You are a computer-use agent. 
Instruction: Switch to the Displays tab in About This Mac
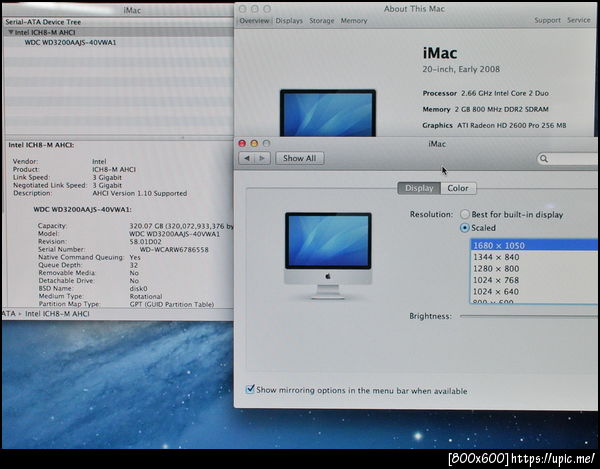[289, 21]
